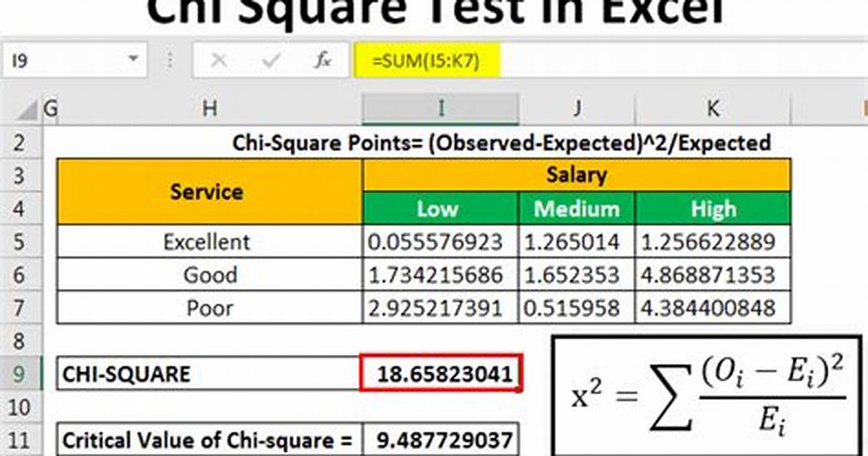
Task: Select the Poor row label cell
Action: pyautogui.click(x=209, y=307)
